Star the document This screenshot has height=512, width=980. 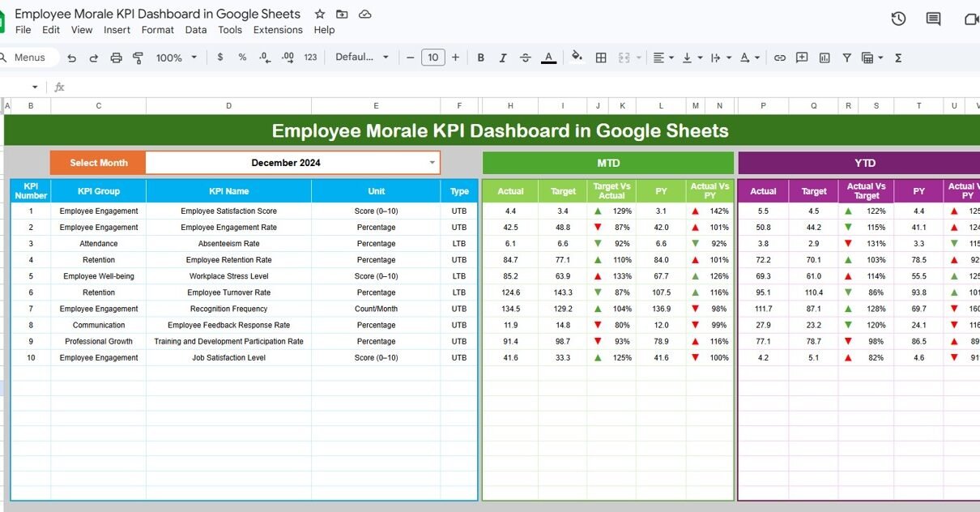click(320, 14)
